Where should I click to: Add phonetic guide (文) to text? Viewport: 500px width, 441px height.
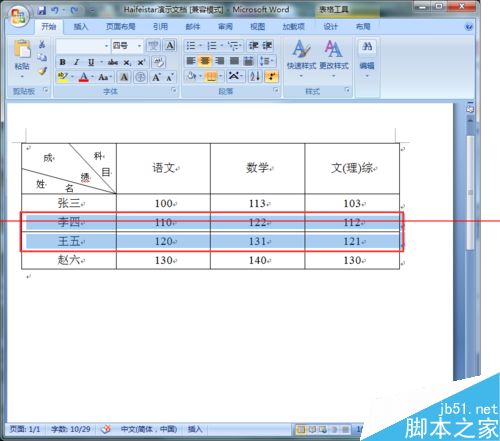154,46
